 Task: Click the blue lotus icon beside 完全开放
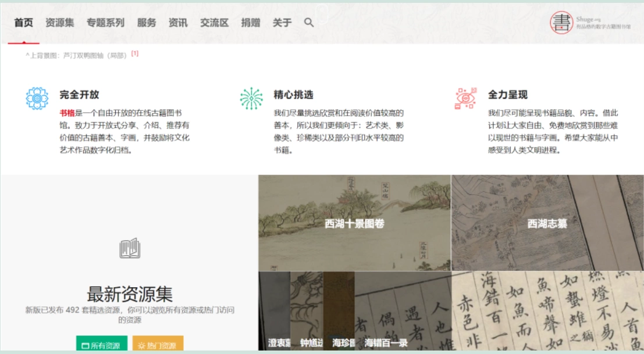(x=37, y=98)
